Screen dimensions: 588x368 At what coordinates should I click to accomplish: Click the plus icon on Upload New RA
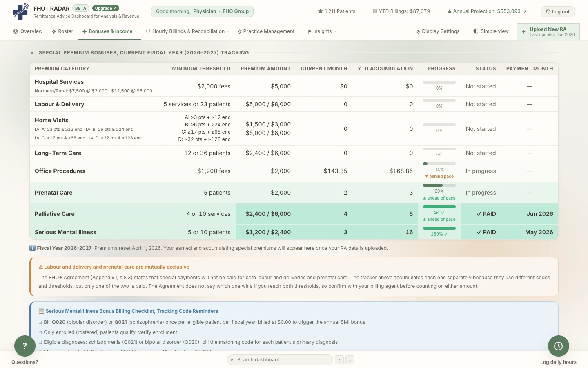pos(524,31)
